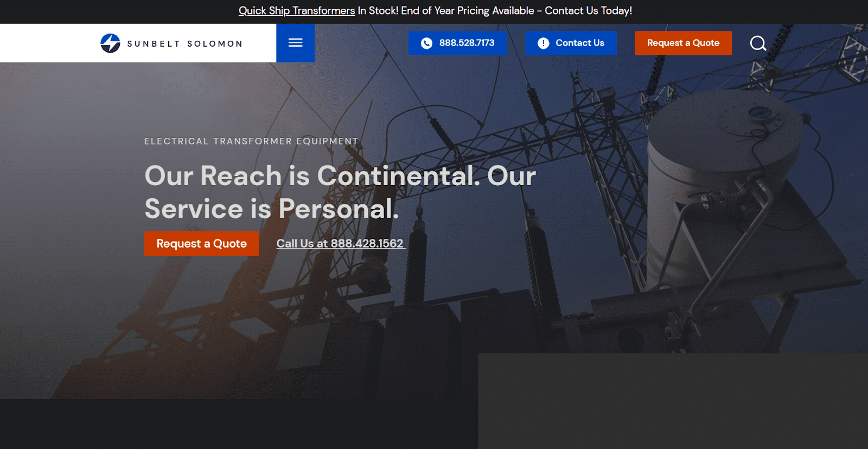The height and width of the screenshot is (449, 868).
Task: Click the hero Request a Quote button
Action: [202, 244]
